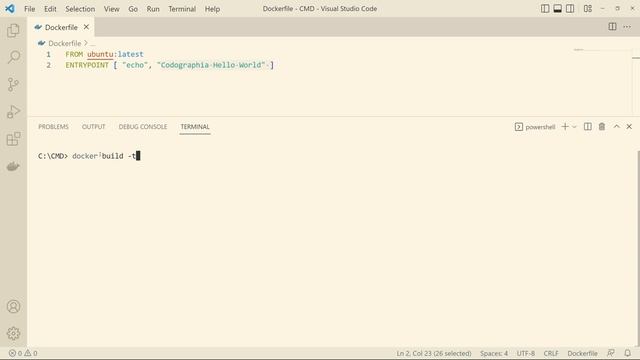
Task: Click the feedback icon in status bar
Action: [x=611, y=353]
